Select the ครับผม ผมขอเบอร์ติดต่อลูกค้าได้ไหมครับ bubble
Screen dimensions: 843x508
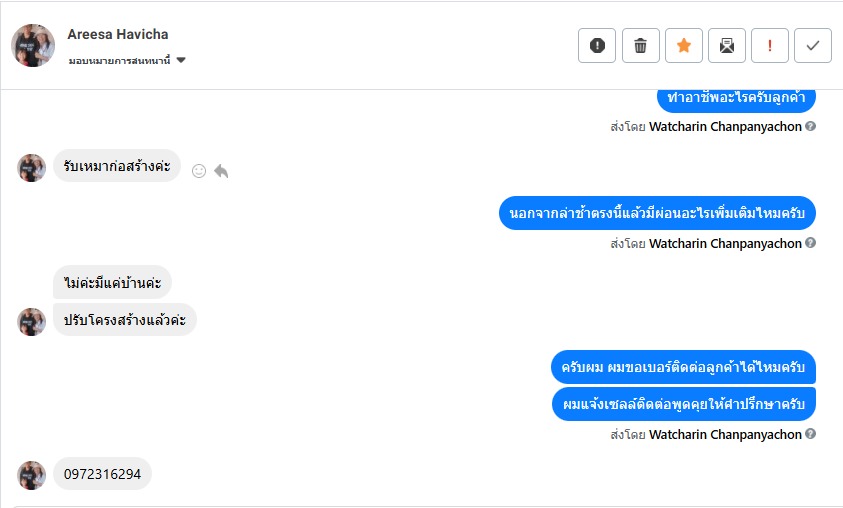[684, 367]
